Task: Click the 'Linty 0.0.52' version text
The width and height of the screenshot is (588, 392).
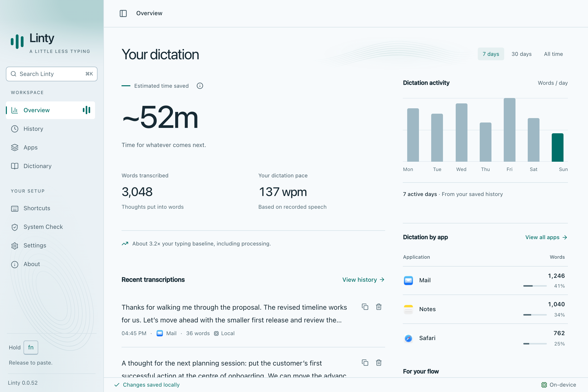Action: click(x=23, y=383)
